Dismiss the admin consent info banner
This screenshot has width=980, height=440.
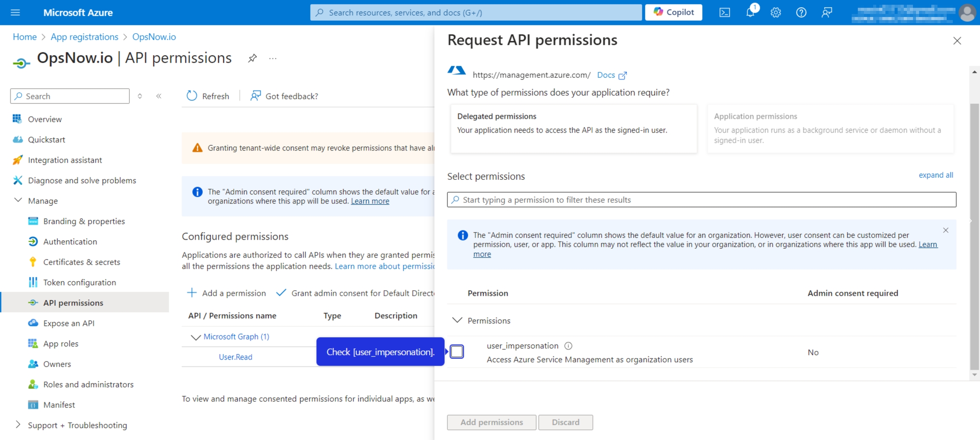coord(946,230)
